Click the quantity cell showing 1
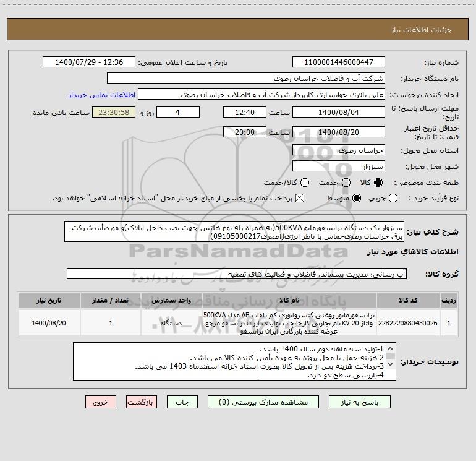The height and width of the screenshot is (461, 476). (x=111, y=323)
